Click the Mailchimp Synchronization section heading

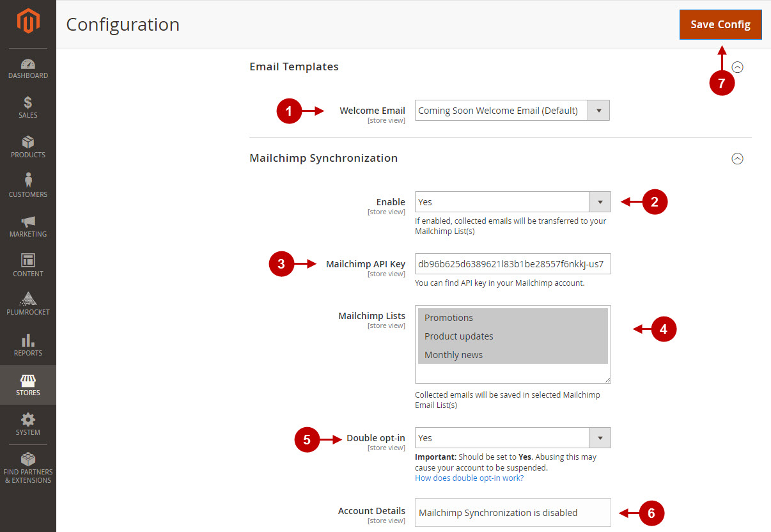click(323, 158)
